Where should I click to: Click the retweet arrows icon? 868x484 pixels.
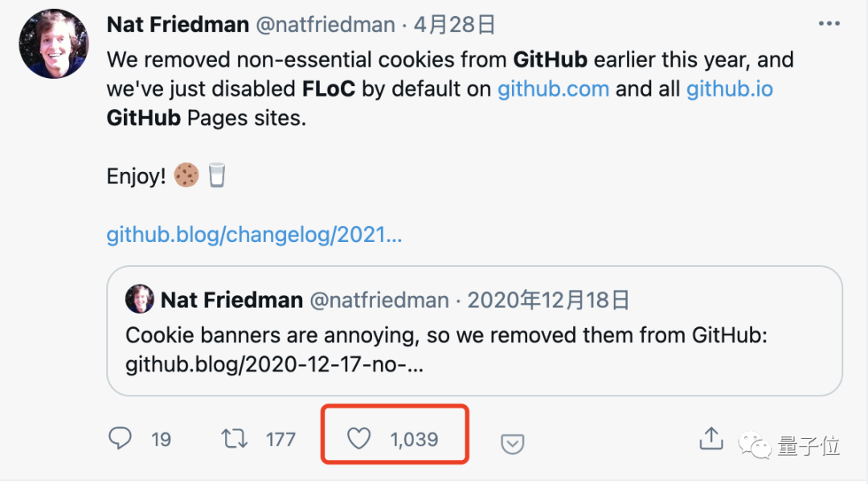(x=235, y=438)
